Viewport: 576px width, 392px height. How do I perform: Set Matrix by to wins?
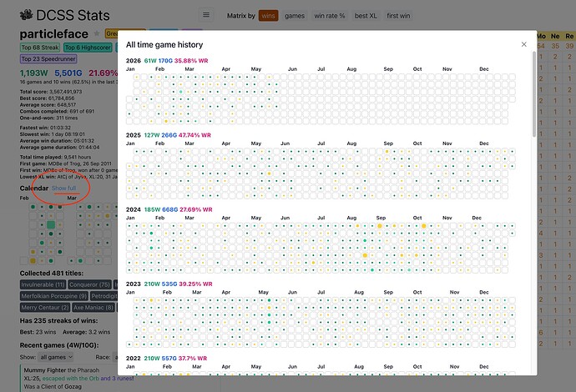point(268,16)
